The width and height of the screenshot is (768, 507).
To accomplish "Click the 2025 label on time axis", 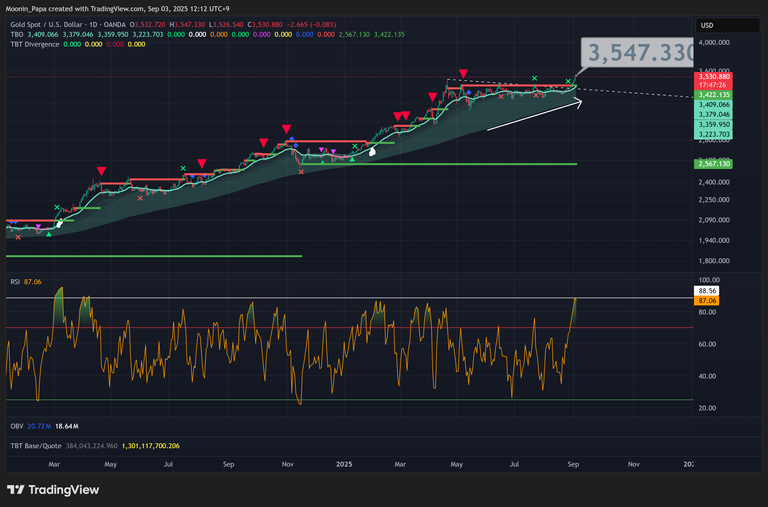I will (344, 464).
